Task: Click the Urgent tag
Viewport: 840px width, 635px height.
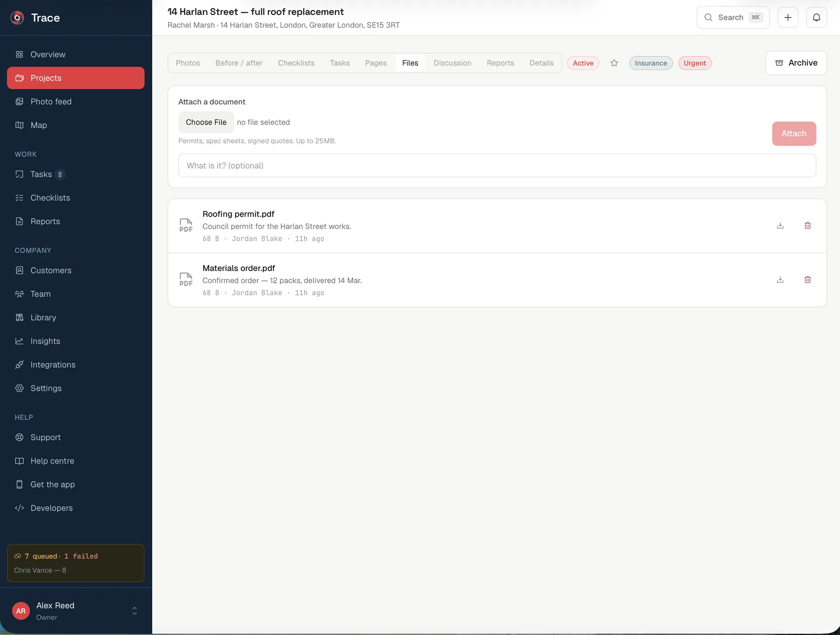Action: (695, 63)
